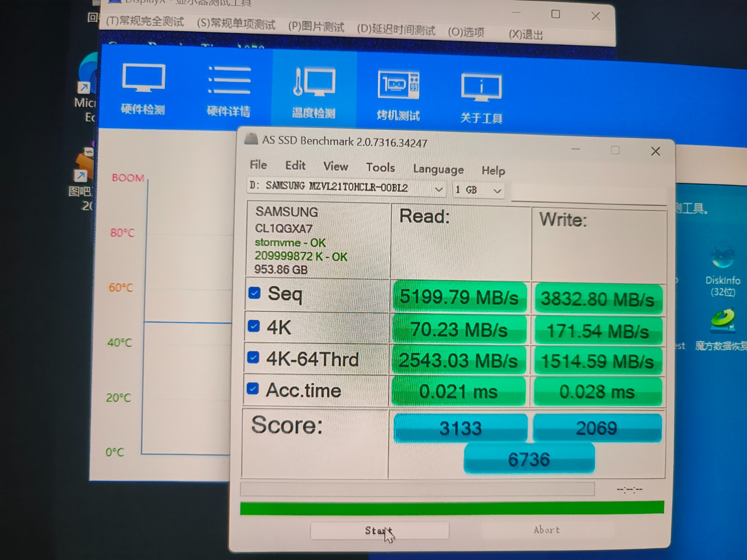The image size is (747, 560).
Task: Open the 关于工具 about tool tab
Action: tap(481, 98)
